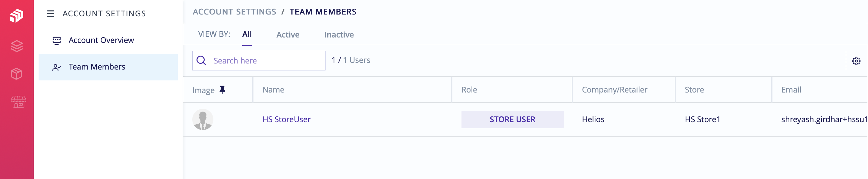Sort by the Role column header
This screenshot has width=868, height=179.
tap(469, 90)
